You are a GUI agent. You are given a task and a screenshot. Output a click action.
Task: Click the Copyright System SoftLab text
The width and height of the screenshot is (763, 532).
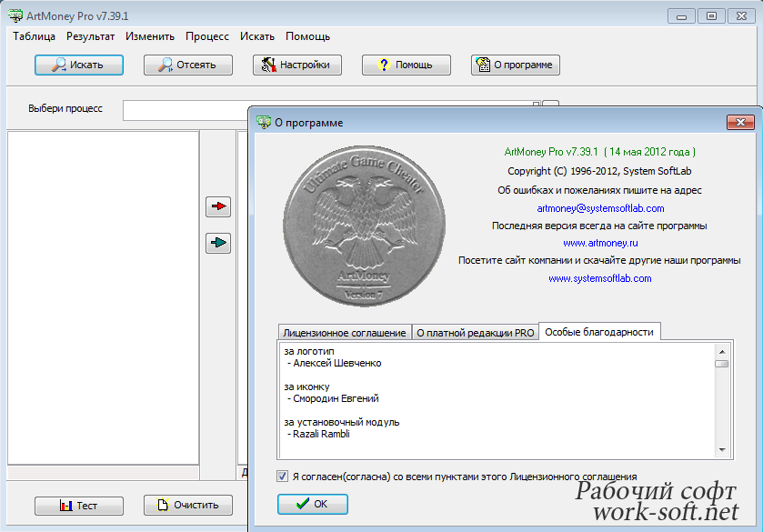(599, 171)
